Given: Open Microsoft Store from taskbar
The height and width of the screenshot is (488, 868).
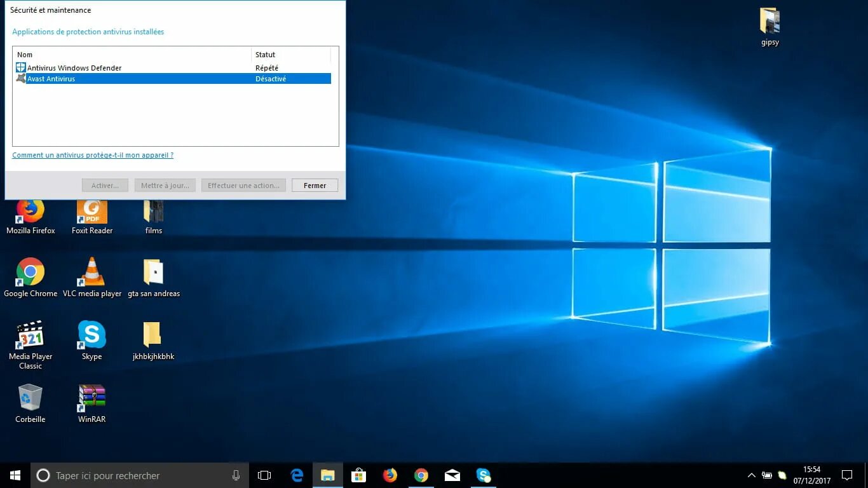Looking at the screenshot, I should coord(359,475).
